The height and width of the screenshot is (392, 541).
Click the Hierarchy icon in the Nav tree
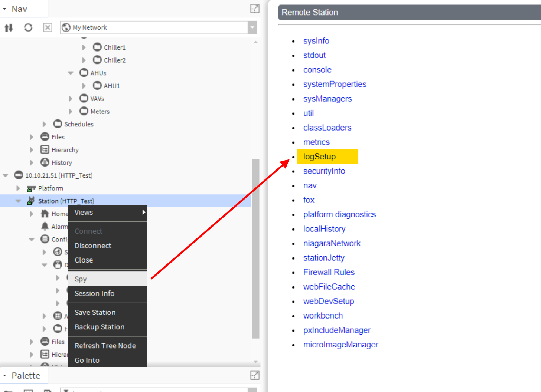point(45,149)
